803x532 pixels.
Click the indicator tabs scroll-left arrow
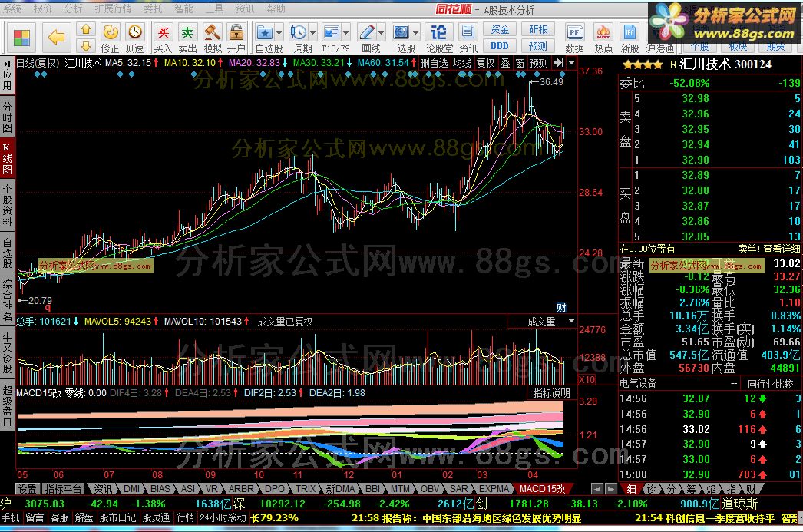[x=596, y=489]
